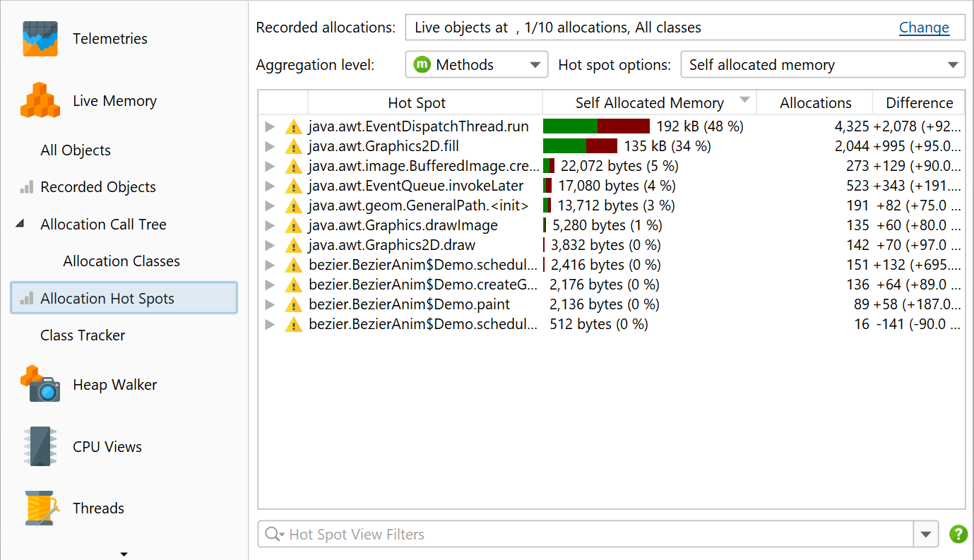Screen dimensions: 974x560
Task: Click warning icon for java.awt.image.BufferedImage row
Action: [x=293, y=167]
